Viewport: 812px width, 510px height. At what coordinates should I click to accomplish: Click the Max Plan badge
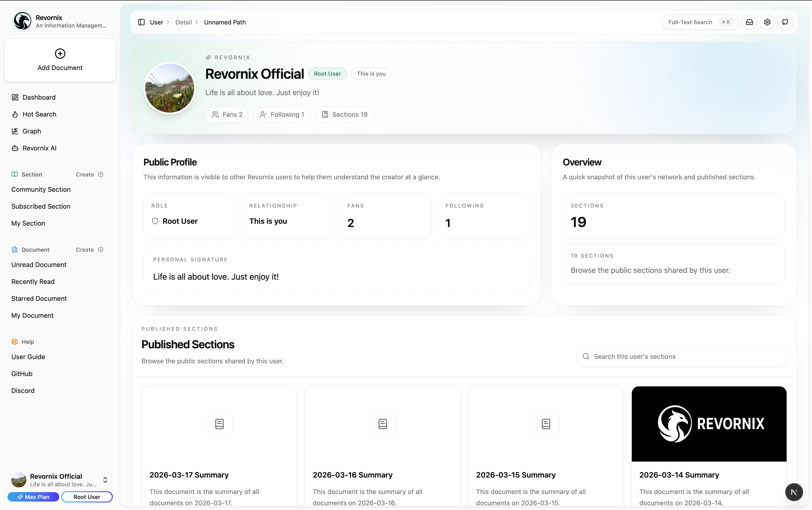33,497
